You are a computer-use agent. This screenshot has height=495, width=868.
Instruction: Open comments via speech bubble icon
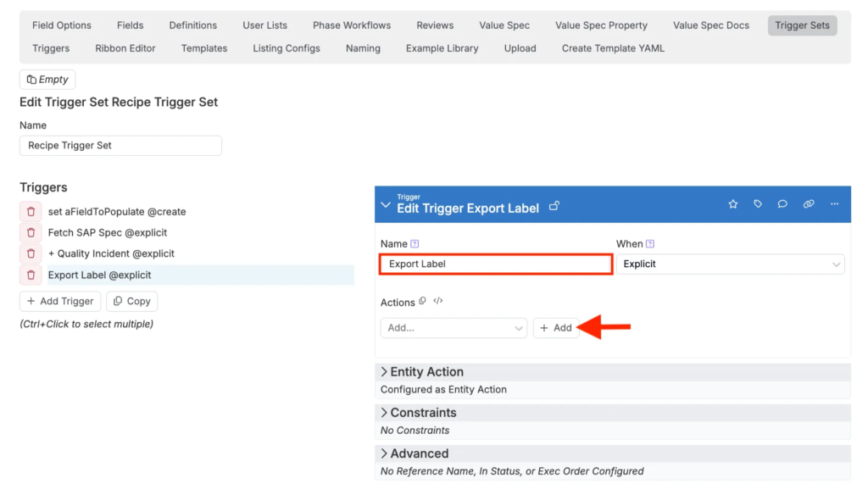pos(782,204)
